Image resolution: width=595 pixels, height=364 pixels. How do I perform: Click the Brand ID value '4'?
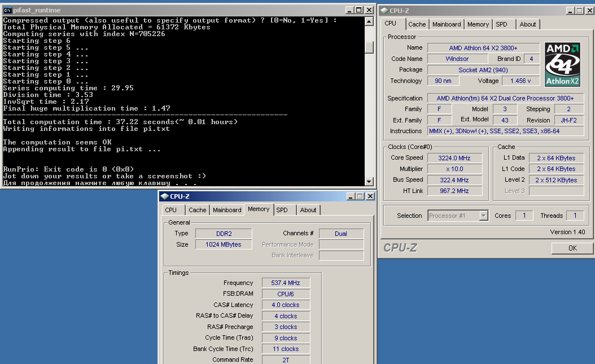coord(532,59)
